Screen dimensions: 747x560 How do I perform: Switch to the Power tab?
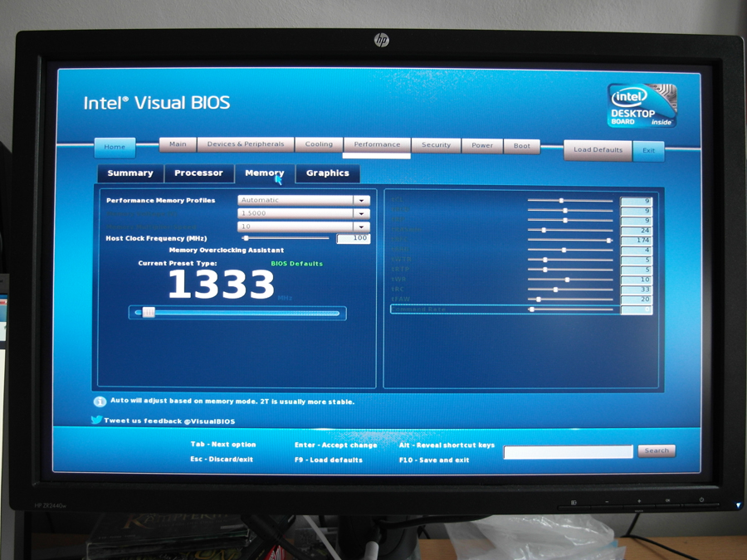coord(482,146)
